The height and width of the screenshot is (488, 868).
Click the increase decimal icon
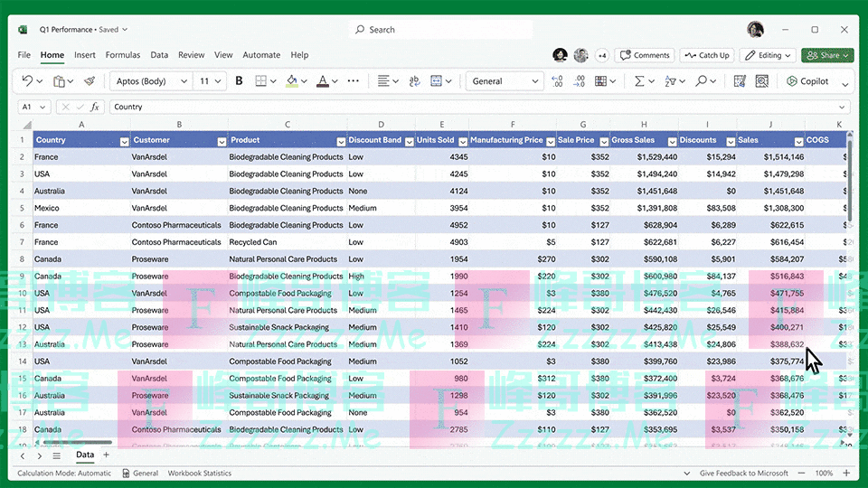coord(556,81)
